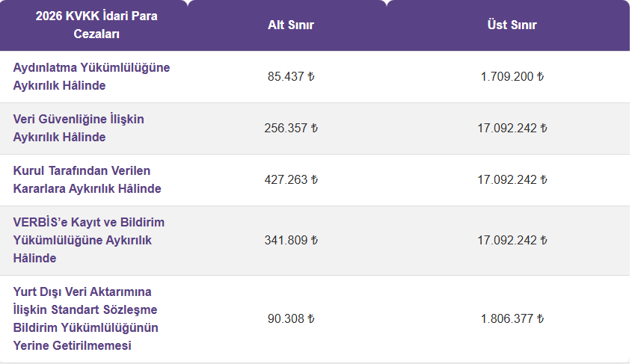Image resolution: width=635 pixels, height=364 pixels.
Task: Click the 427.263 ₺ lower limit value
Action: [290, 180]
